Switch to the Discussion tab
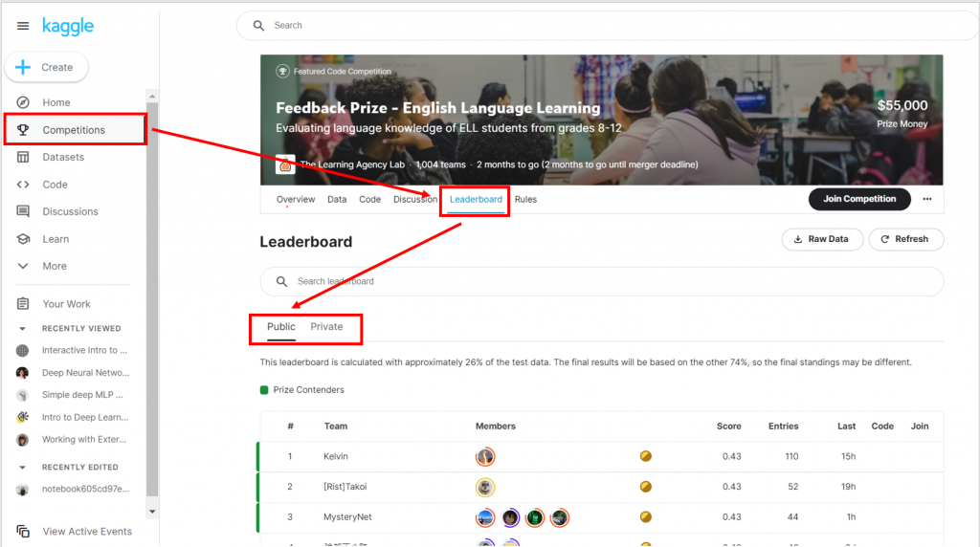The image size is (980, 547). pyautogui.click(x=415, y=199)
